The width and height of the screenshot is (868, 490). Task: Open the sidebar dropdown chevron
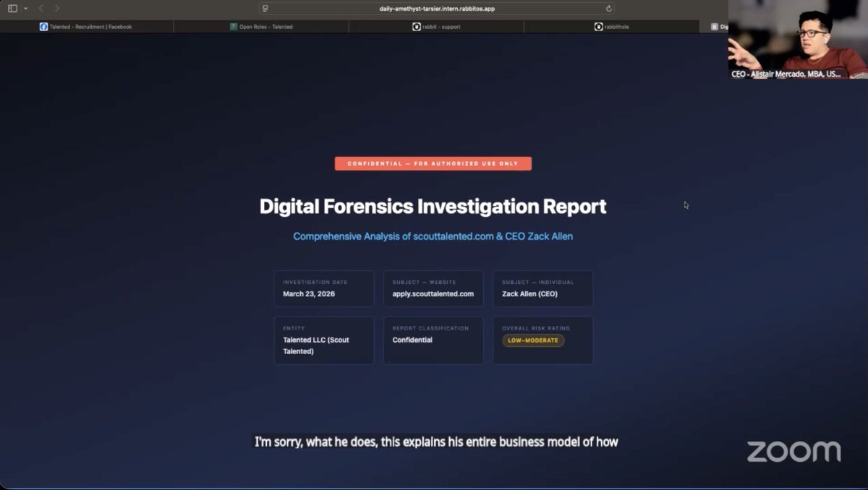coord(26,9)
